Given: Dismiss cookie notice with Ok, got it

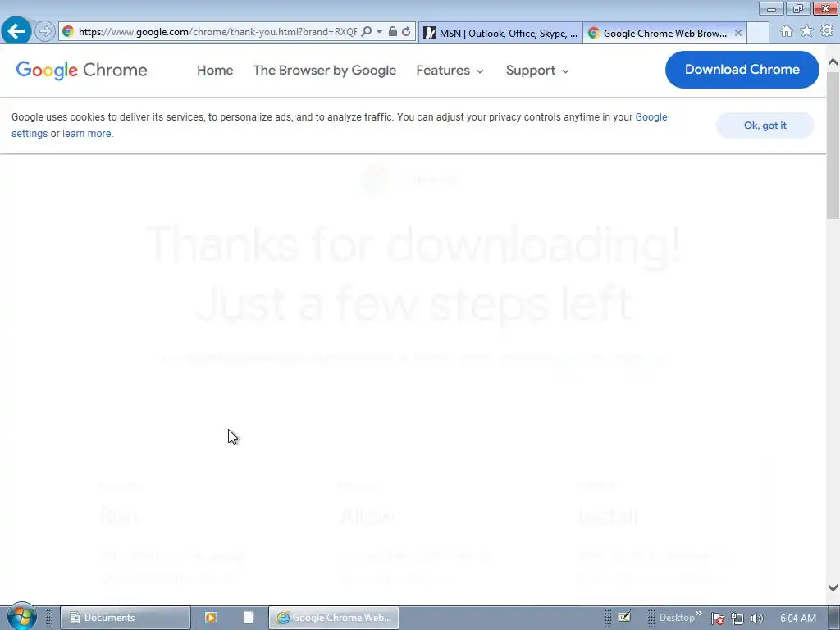Looking at the screenshot, I should [765, 126].
